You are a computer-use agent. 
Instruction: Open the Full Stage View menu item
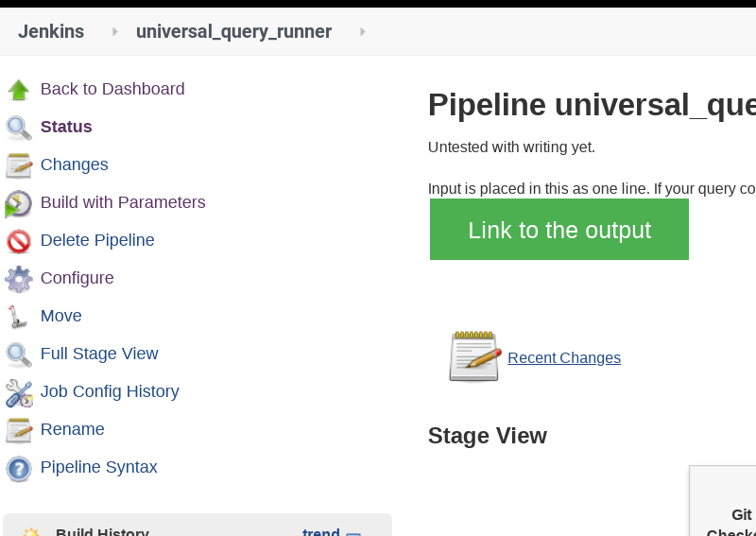pyautogui.click(x=99, y=354)
